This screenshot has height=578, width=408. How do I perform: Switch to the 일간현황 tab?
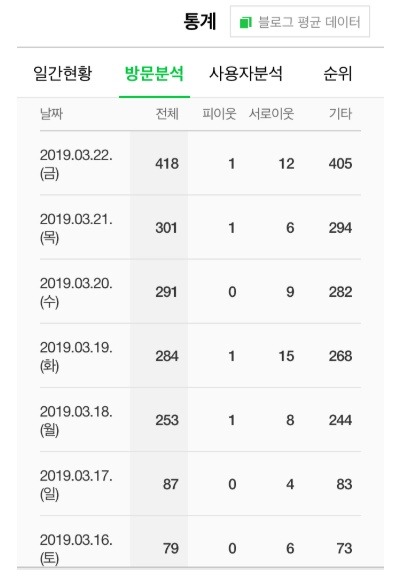click(x=63, y=73)
